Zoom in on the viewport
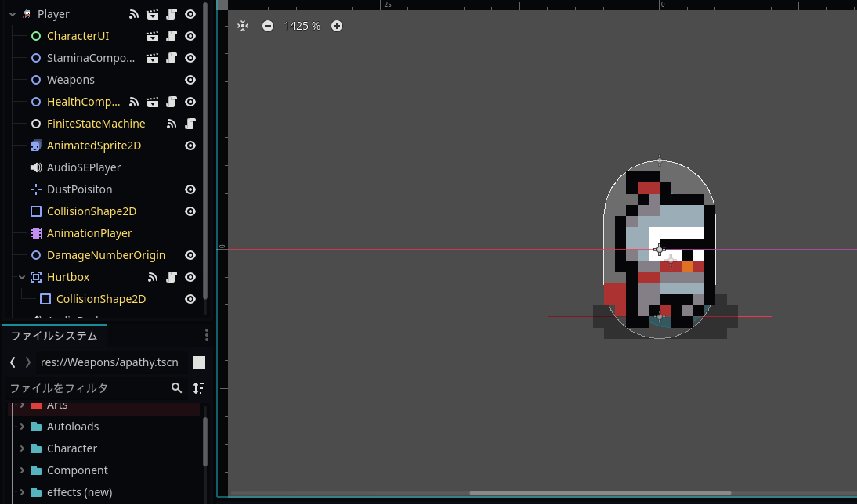 (x=337, y=26)
